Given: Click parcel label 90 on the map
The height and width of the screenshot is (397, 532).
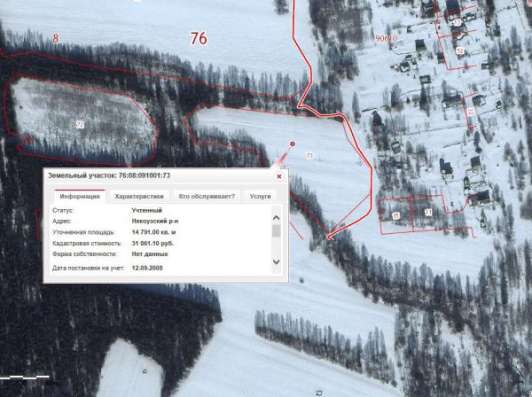Looking at the screenshot, I should [x=428, y=212].
